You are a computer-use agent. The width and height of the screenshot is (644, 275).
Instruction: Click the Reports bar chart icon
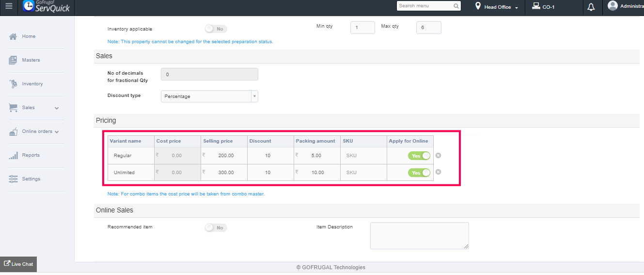click(13, 155)
